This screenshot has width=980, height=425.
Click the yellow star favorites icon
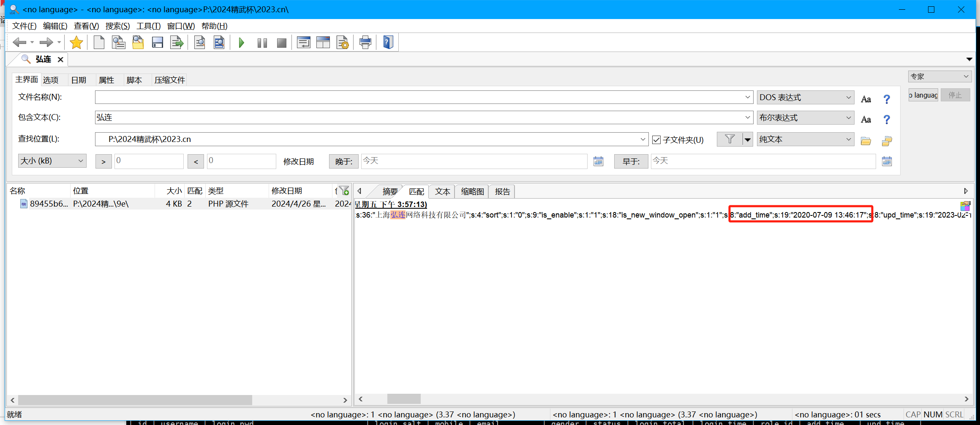(x=76, y=42)
